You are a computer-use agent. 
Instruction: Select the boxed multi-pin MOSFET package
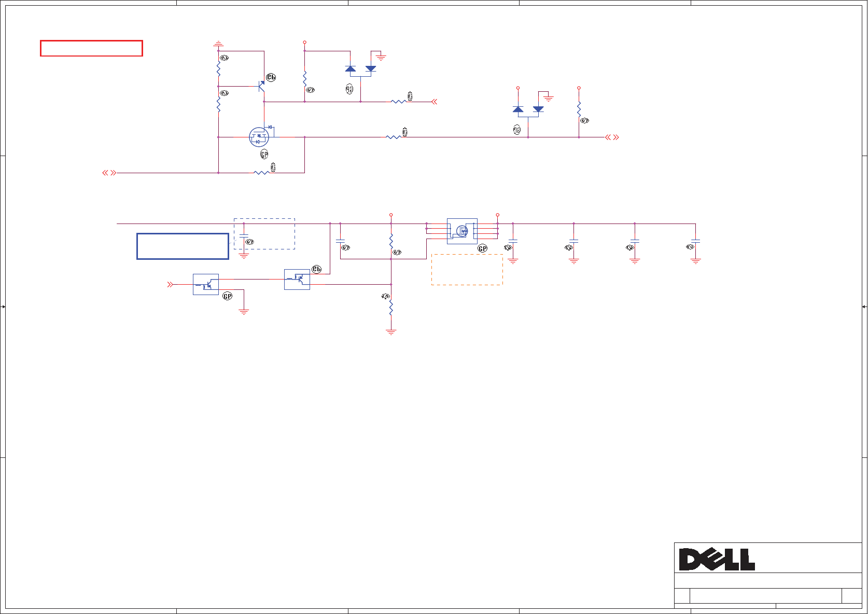click(x=462, y=231)
